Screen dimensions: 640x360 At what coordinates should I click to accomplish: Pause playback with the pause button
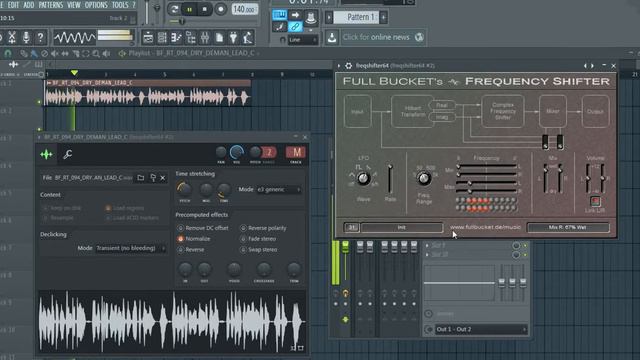click(x=189, y=9)
